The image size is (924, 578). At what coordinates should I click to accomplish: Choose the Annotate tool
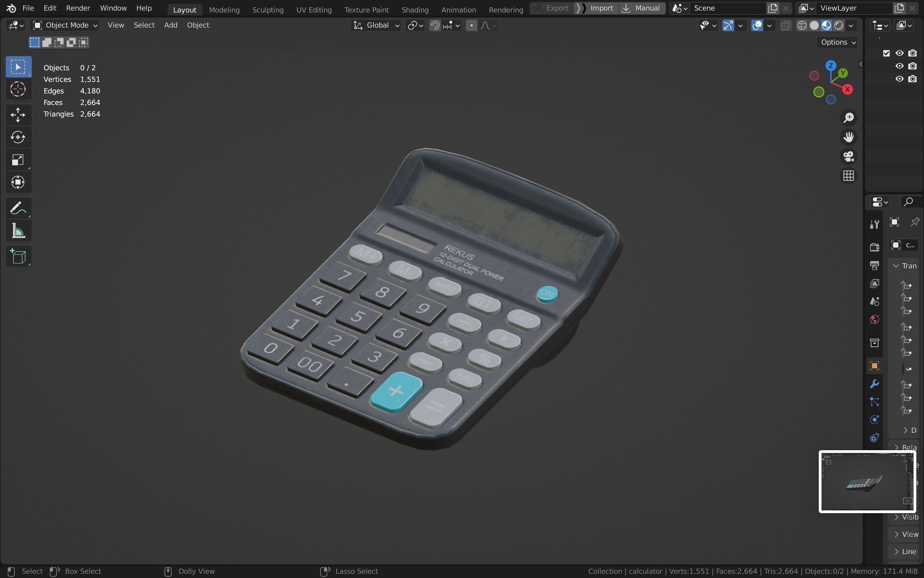click(x=18, y=208)
